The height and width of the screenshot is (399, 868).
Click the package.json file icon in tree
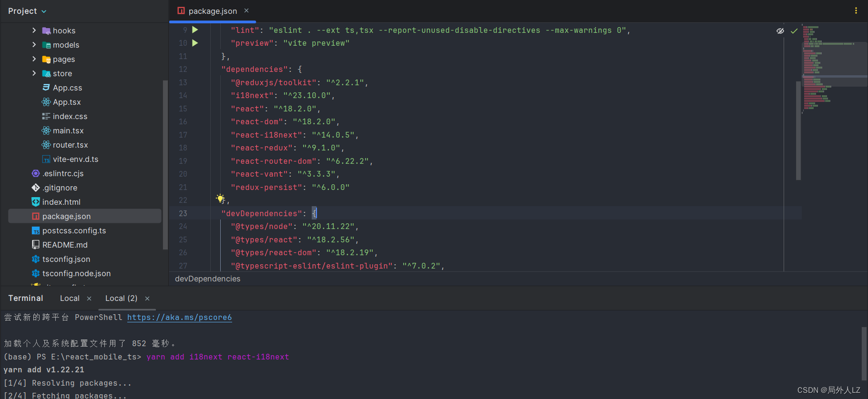click(36, 216)
